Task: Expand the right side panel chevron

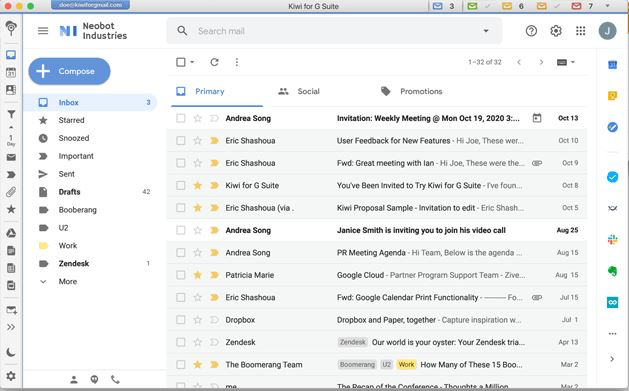Action: click(612, 359)
